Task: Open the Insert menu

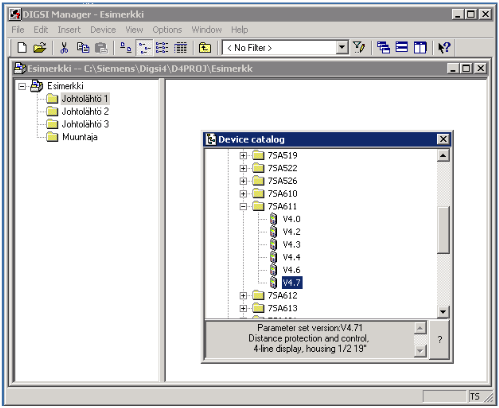Action: tap(69, 30)
